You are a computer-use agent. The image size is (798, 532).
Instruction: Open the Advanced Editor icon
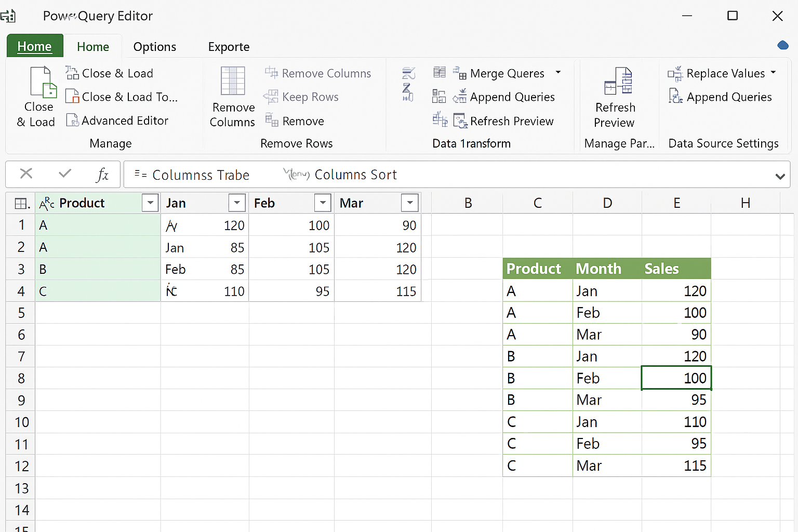pos(72,120)
